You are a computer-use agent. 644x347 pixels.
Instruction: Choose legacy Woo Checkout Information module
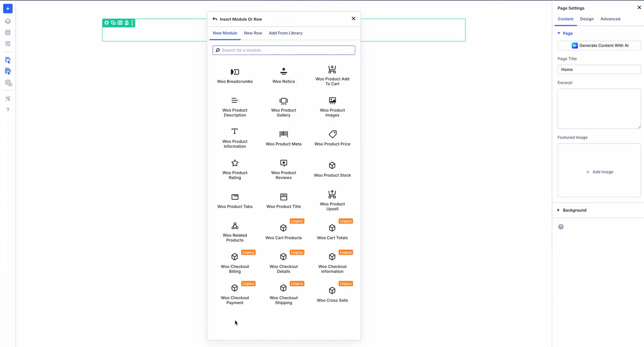click(x=332, y=263)
